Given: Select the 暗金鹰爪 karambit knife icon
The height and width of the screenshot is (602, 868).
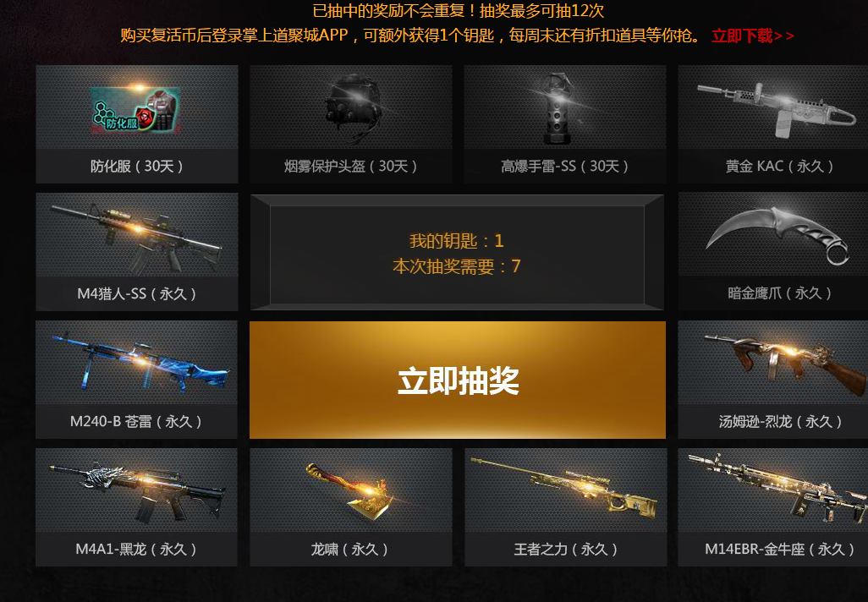Looking at the screenshot, I should (x=777, y=236).
